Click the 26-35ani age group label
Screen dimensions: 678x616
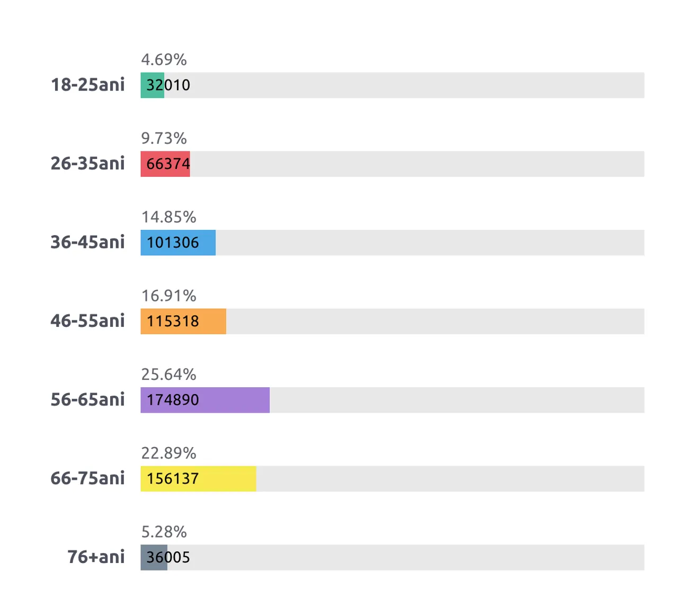88,163
